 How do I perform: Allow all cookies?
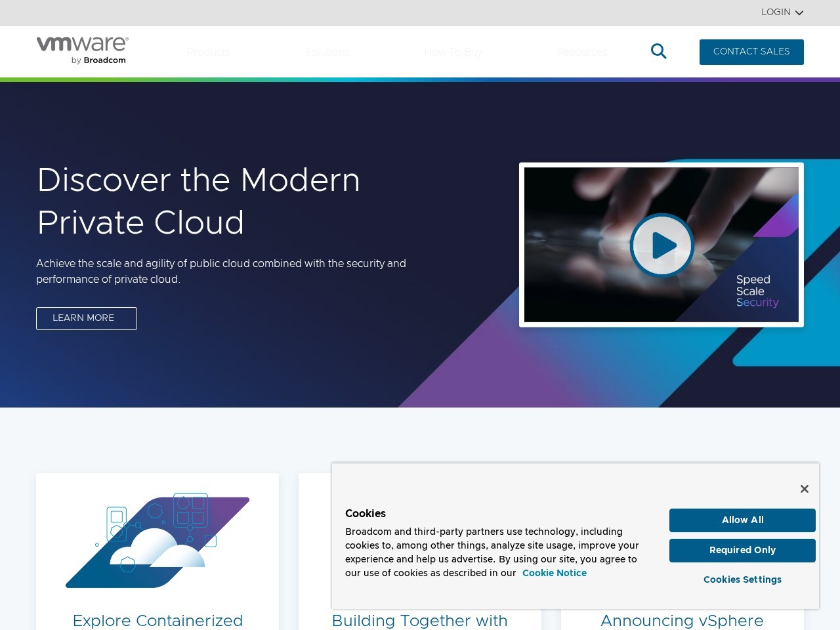[742, 520]
